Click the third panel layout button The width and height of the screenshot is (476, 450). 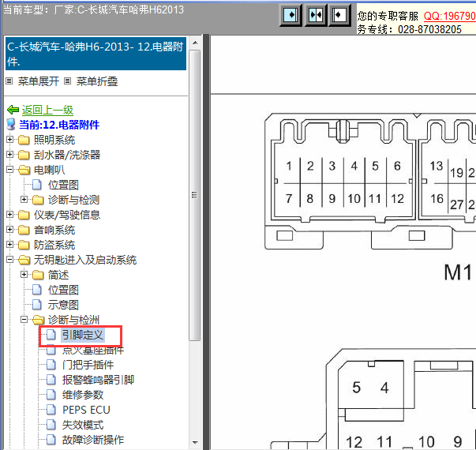pos(339,15)
